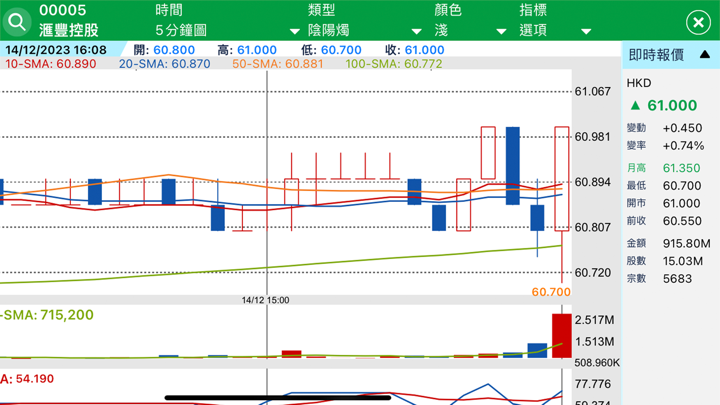Screen dimensions: 720x405
Task: Tap the home indicator bar at bottom
Action: tap(277, 397)
